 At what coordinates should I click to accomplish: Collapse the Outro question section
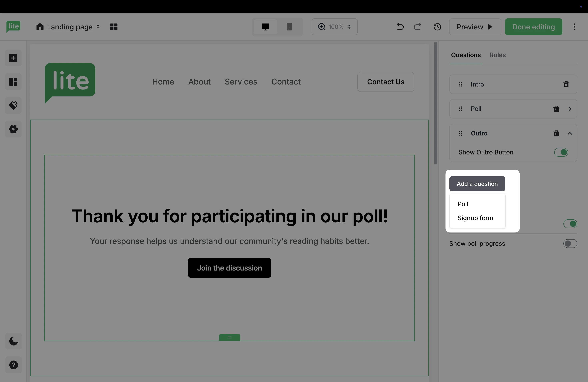[570, 133]
